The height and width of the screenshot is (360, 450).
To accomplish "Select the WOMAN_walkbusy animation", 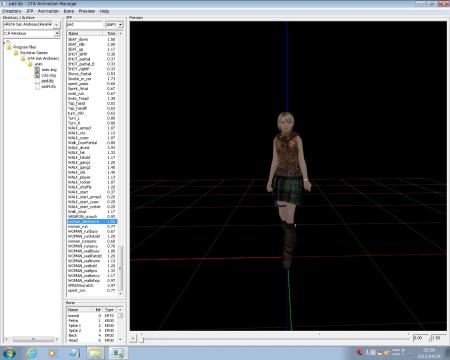I will [92, 251].
